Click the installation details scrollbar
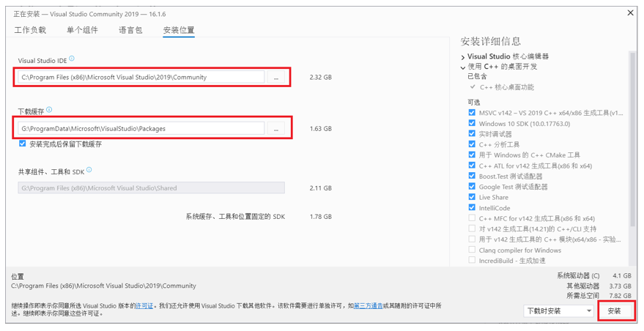The height and width of the screenshot is (331, 644). tap(632, 140)
